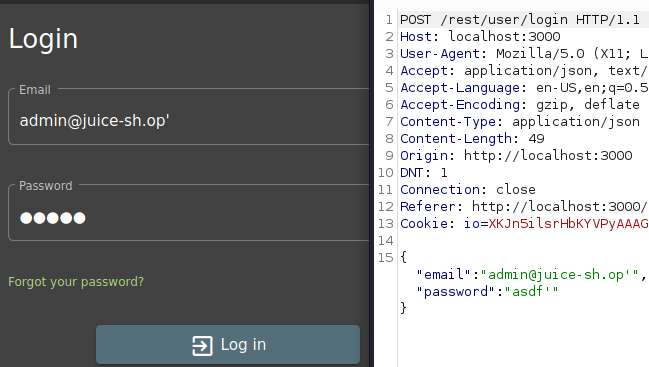Click the Connection: close header

(468, 189)
